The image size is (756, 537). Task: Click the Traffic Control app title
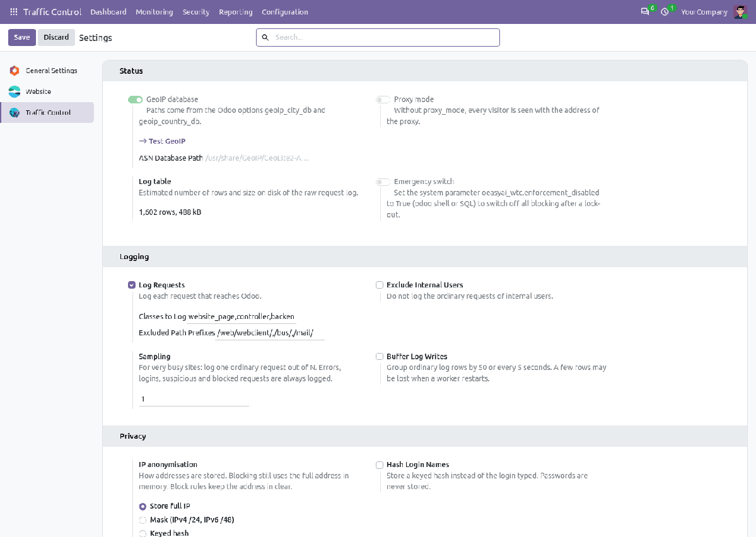pyautogui.click(x=52, y=11)
